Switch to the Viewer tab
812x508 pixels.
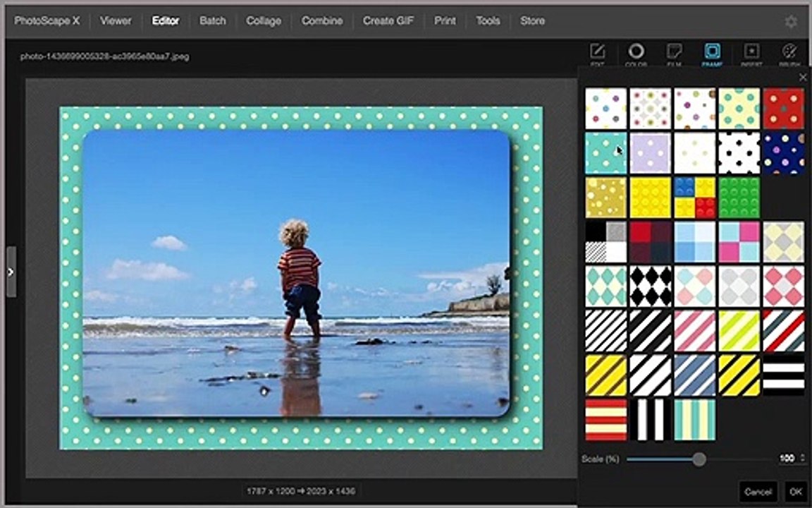[x=116, y=20]
